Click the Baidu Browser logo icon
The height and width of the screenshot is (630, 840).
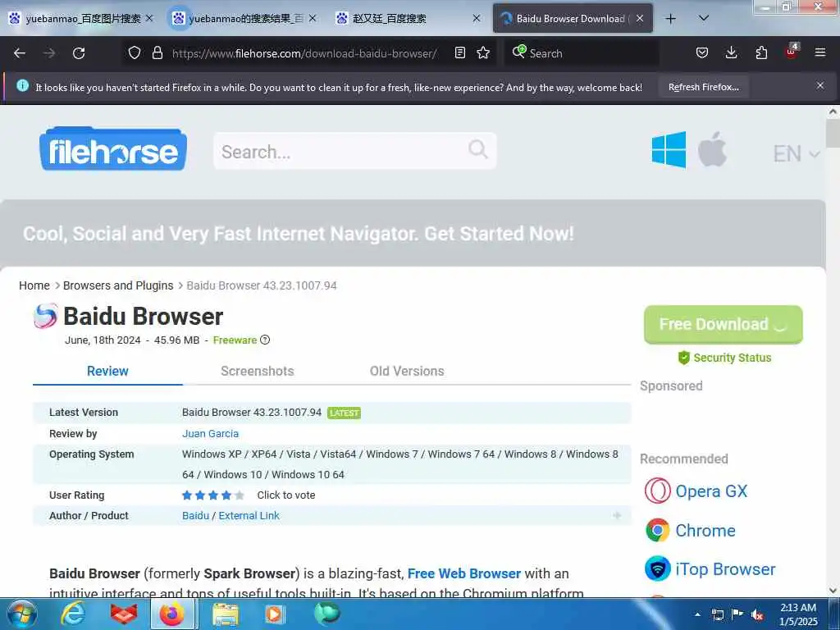(x=46, y=316)
